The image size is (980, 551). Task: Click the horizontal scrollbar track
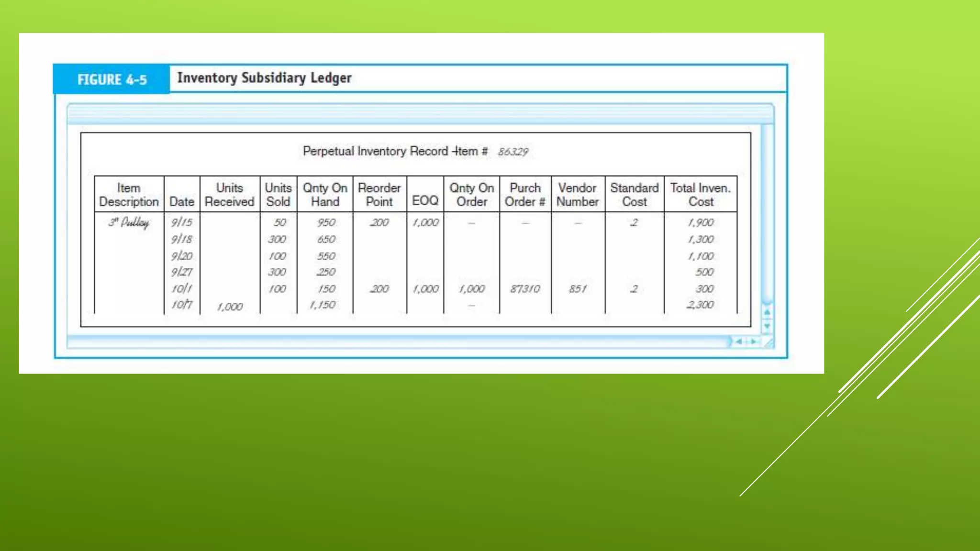(x=397, y=342)
